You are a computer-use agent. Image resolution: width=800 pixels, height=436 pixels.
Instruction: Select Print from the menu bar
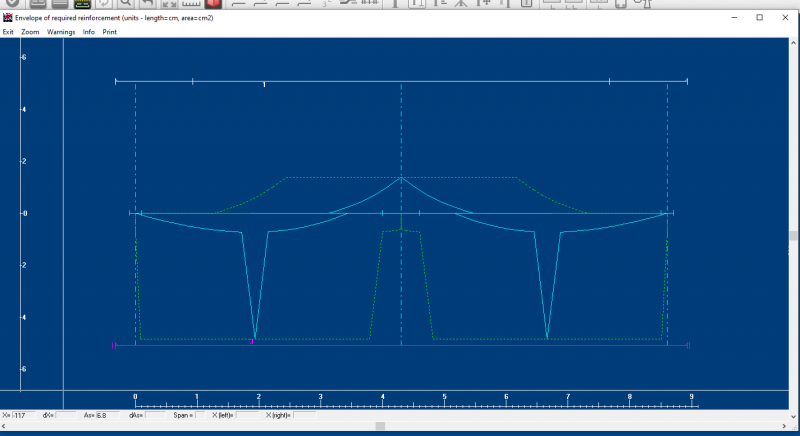click(110, 32)
